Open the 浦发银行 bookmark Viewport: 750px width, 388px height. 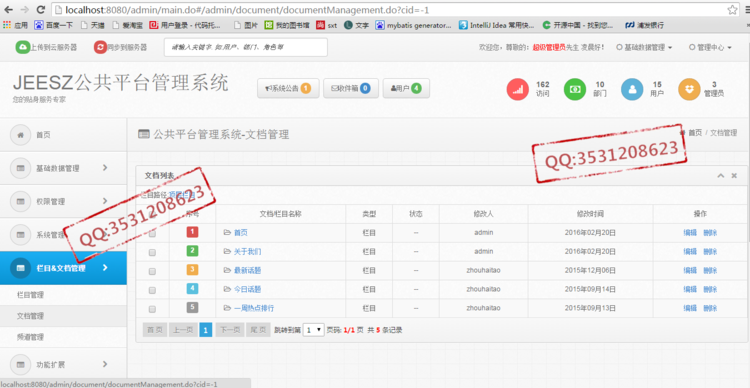[645, 25]
